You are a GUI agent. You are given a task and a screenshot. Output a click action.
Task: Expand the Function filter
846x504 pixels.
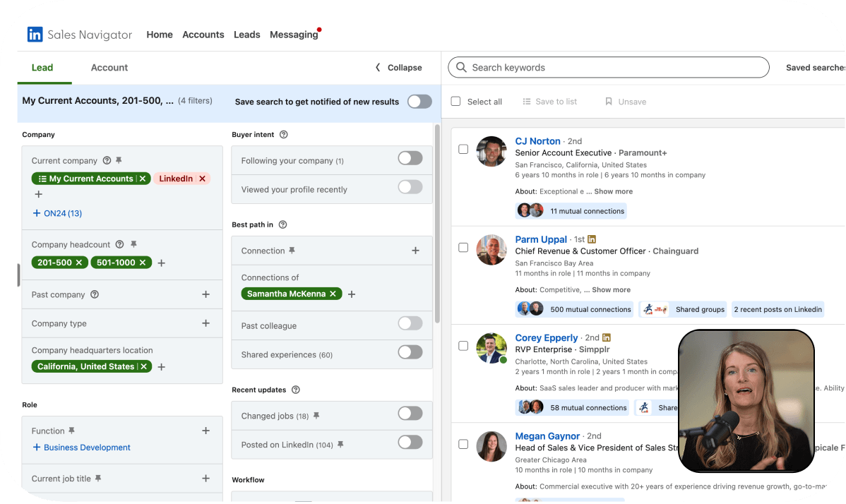click(205, 431)
